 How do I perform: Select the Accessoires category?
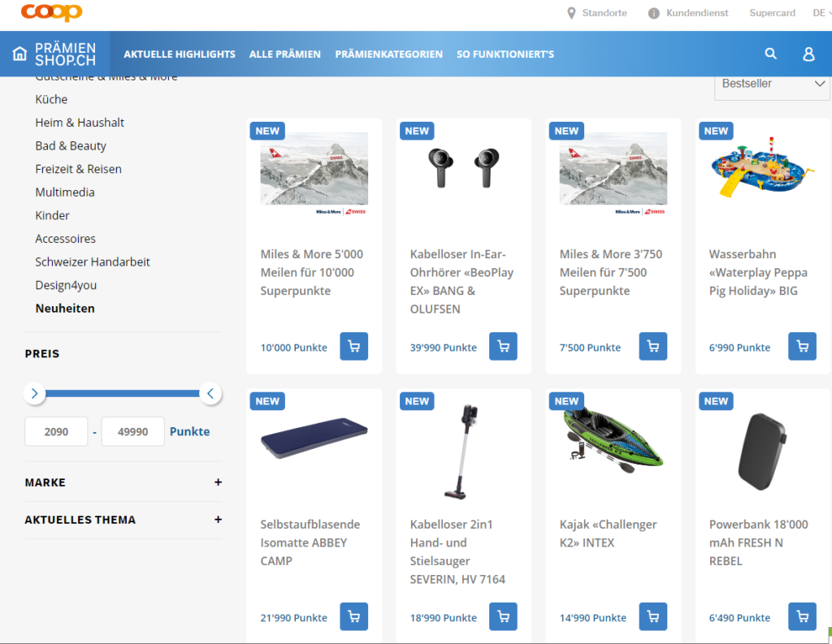point(65,239)
